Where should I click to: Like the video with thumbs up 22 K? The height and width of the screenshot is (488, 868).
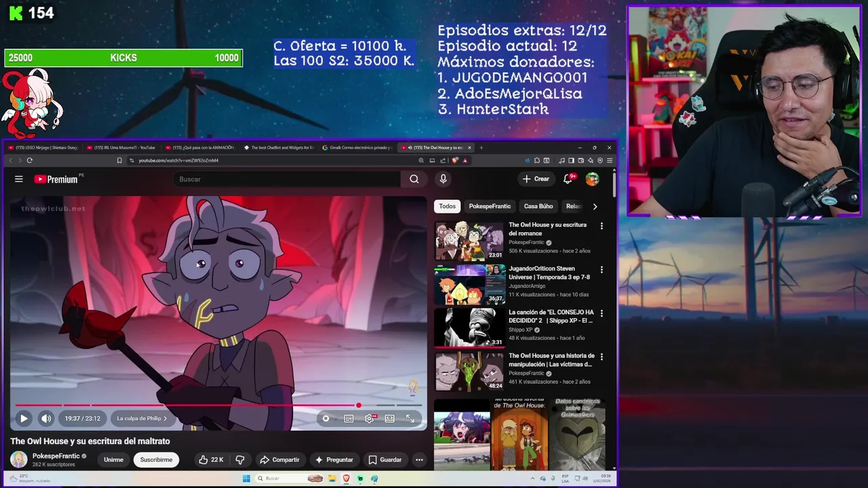click(211, 460)
